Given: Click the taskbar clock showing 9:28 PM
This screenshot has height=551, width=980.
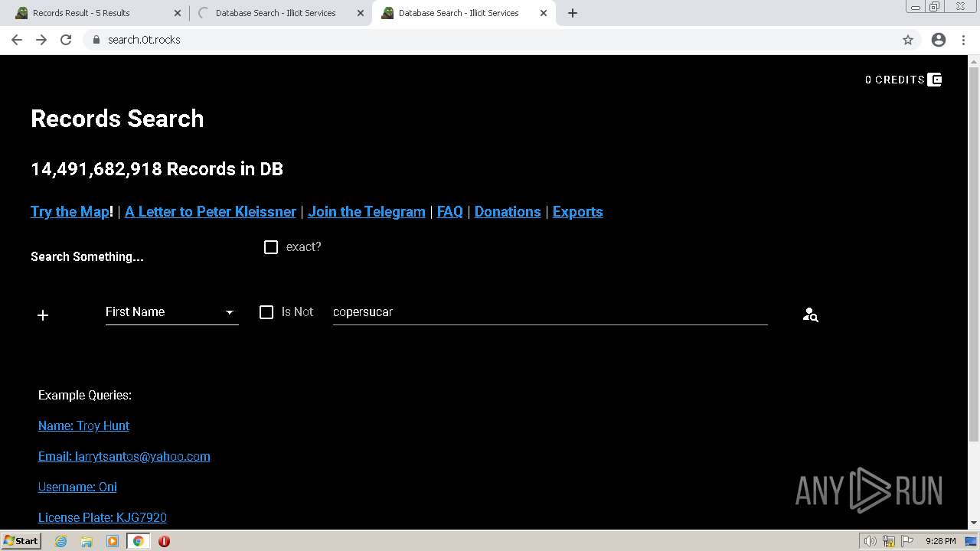Looking at the screenshot, I should click(940, 541).
